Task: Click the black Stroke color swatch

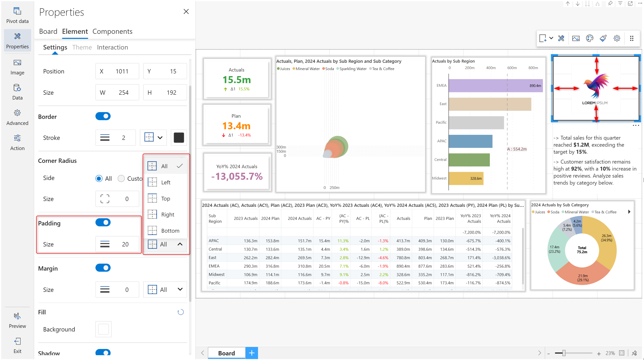Action: tap(179, 137)
